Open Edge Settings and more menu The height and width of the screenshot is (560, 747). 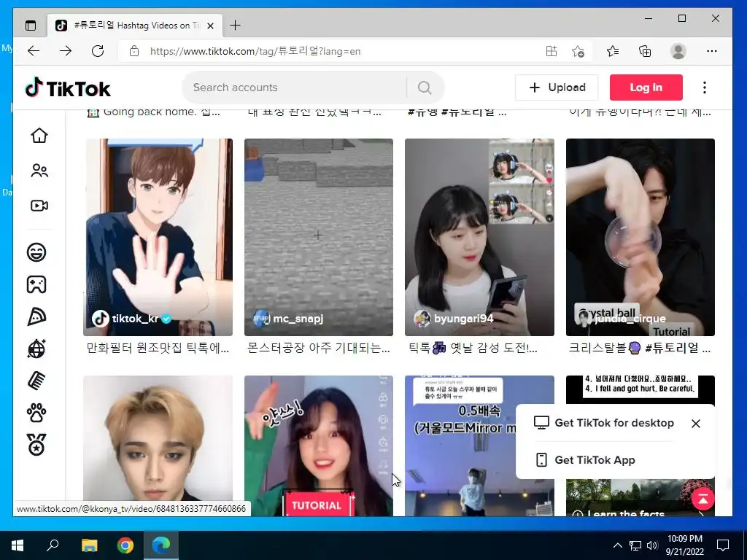[x=712, y=51]
